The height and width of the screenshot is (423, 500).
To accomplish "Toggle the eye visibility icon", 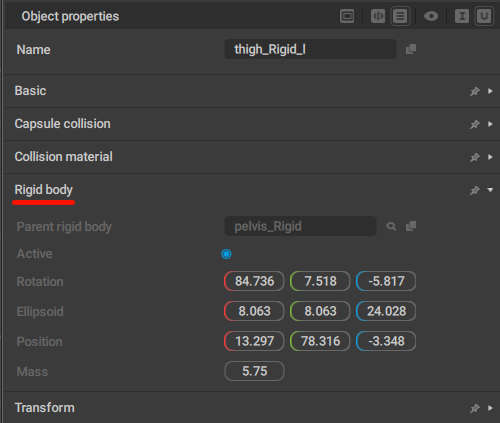I will point(431,16).
